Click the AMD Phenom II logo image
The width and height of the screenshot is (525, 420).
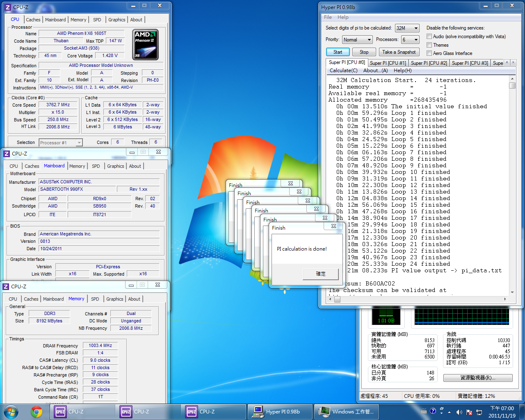[x=146, y=45]
